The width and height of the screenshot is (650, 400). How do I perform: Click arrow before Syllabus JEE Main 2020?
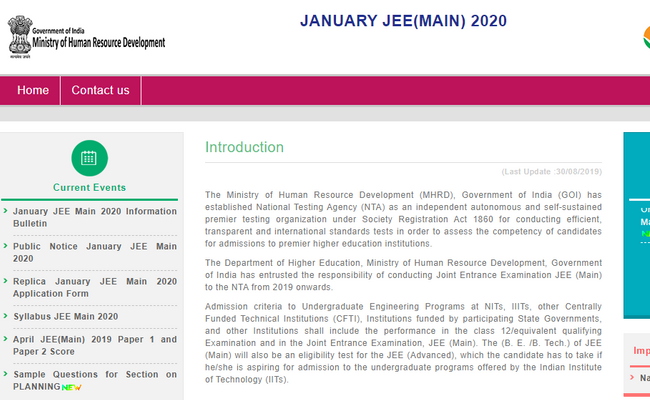pyautogui.click(x=6, y=317)
